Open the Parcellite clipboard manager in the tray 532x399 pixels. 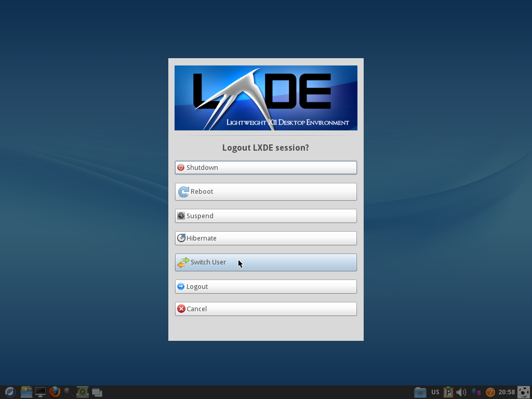click(x=448, y=392)
